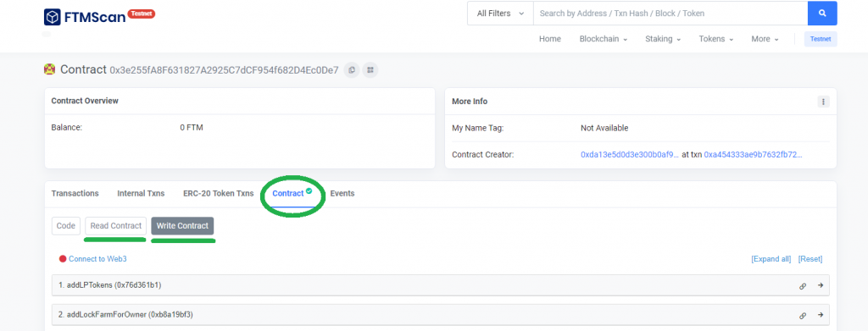Switch to the ERC-20 Token Txns tab

(x=218, y=193)
